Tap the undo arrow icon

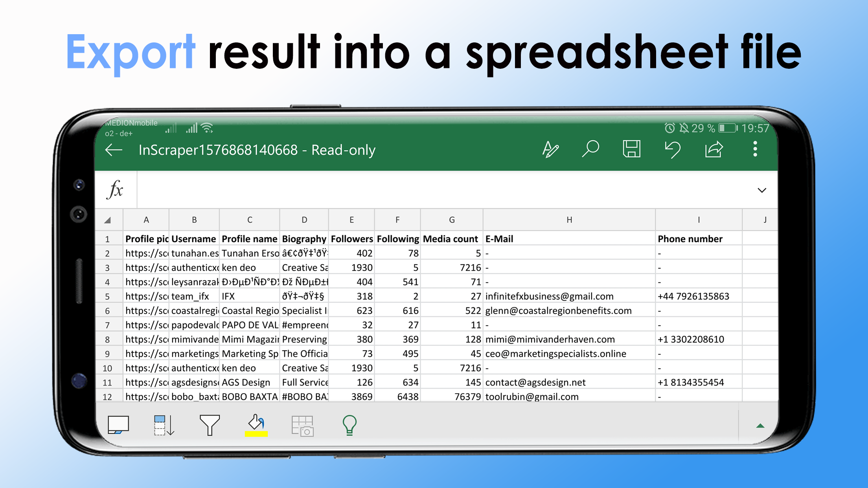tap(673, 150)
